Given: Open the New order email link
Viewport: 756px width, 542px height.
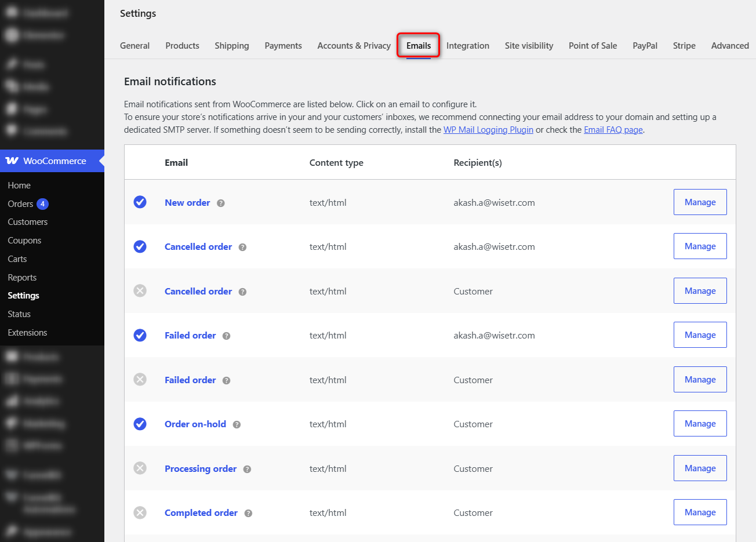Looking at the screenshot, I should click(x=187, y=202).
